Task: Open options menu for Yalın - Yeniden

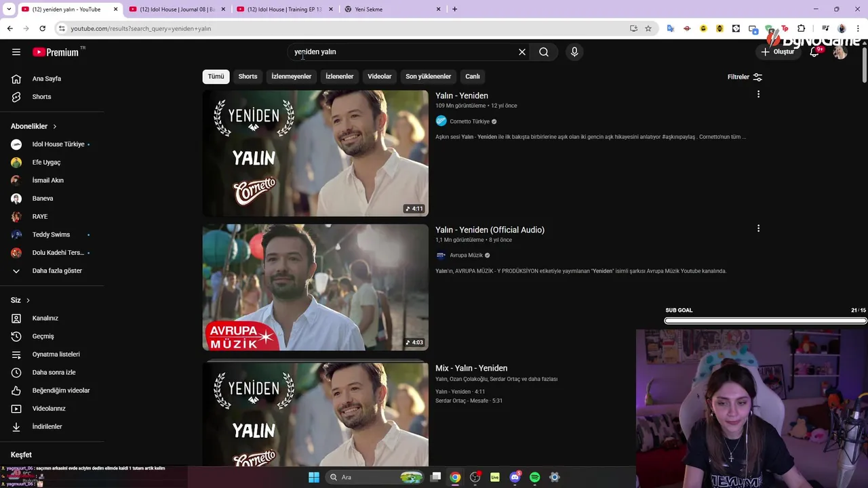Action: (x=758, y=94)
